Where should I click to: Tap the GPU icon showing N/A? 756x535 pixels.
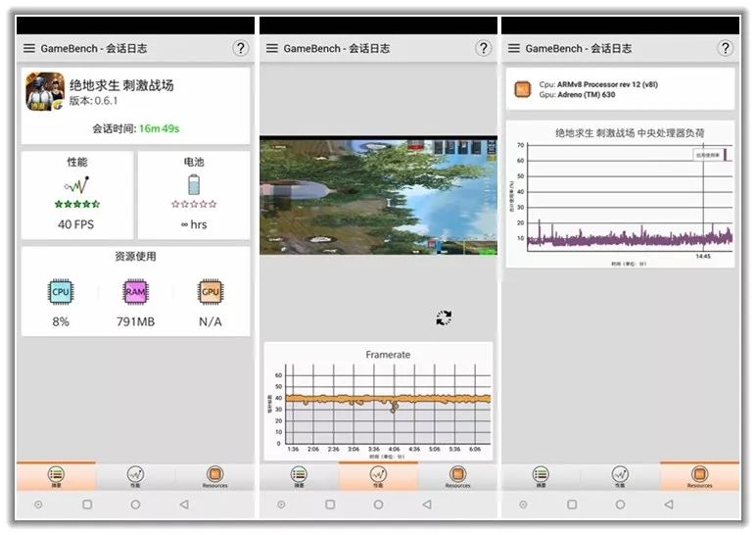tap(210, 292)
